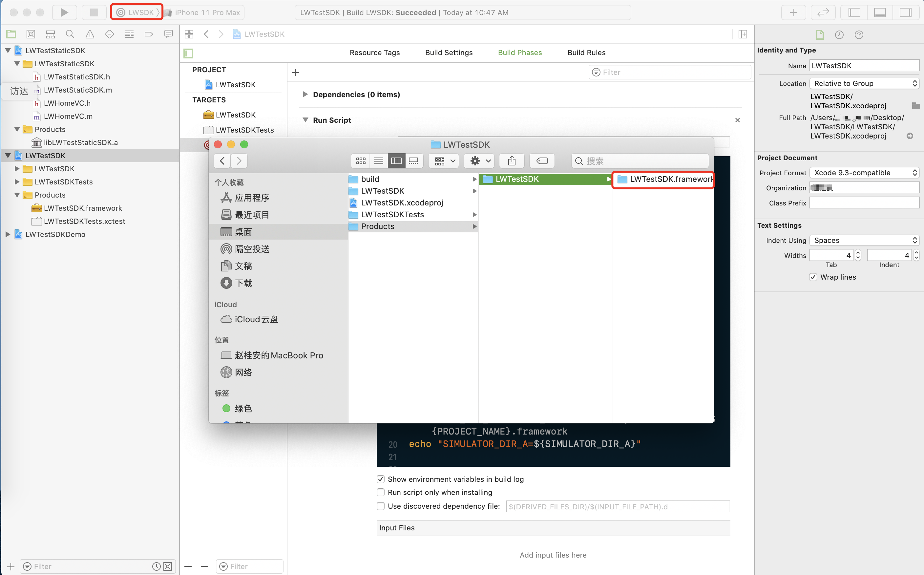Uncheck Show environment variables in build log
The image size is (924, 575).
pyautogui.click(x=381, y=479)
